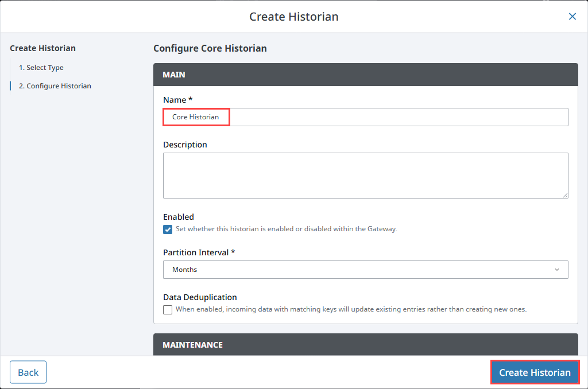588x389 pixels.
Task: Uncheck the Enabled gateway checkbox
Action: click(x=168, y=229)
